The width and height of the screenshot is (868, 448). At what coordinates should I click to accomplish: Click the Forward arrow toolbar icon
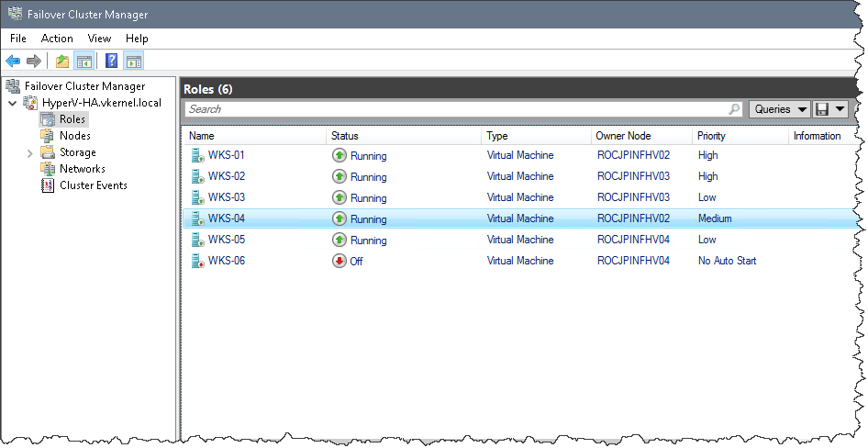tap(34, 61)
